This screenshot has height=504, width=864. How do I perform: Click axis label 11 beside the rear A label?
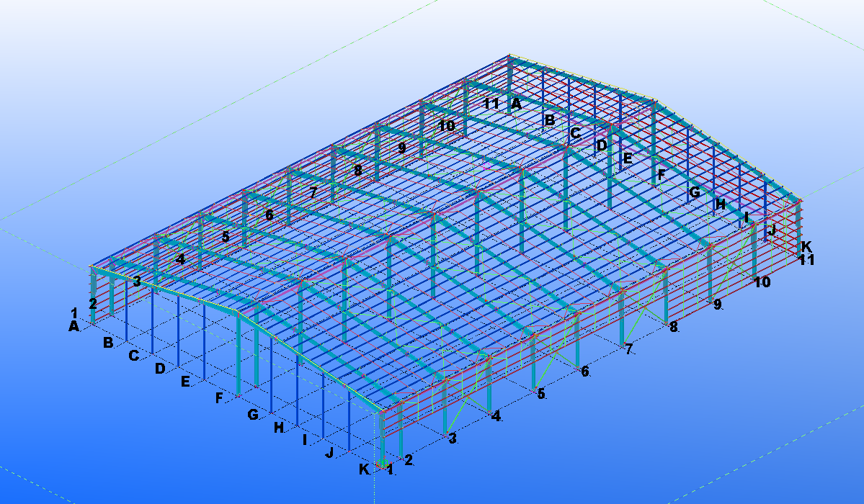tap(491, 104)
